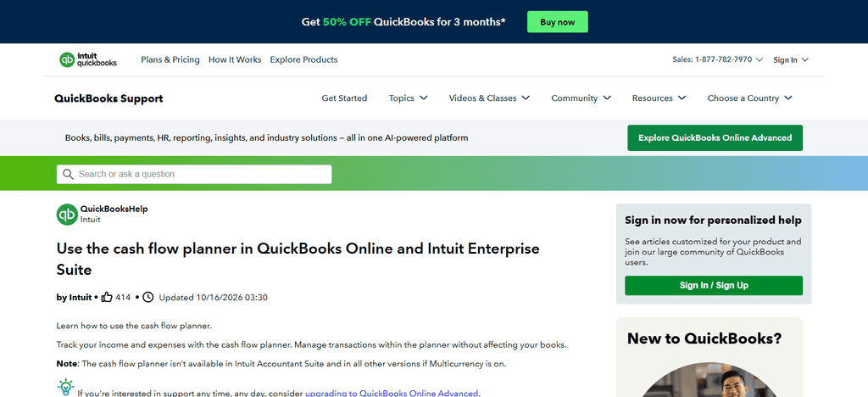Focus the Search or ask a question field

[x=194, y=175]
